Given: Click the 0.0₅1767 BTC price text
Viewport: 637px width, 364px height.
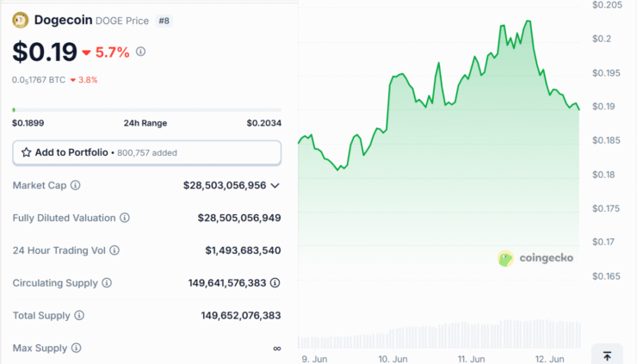Looking at the screenshot, I should 39,80.
